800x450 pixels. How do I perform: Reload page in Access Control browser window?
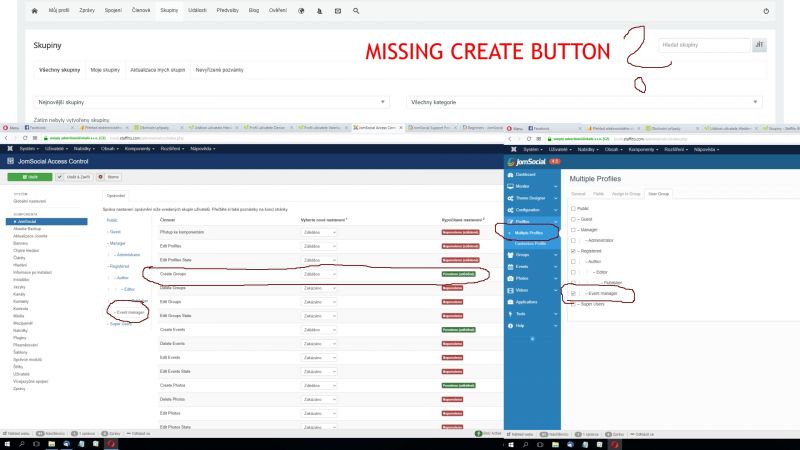[x=24, y=138]
